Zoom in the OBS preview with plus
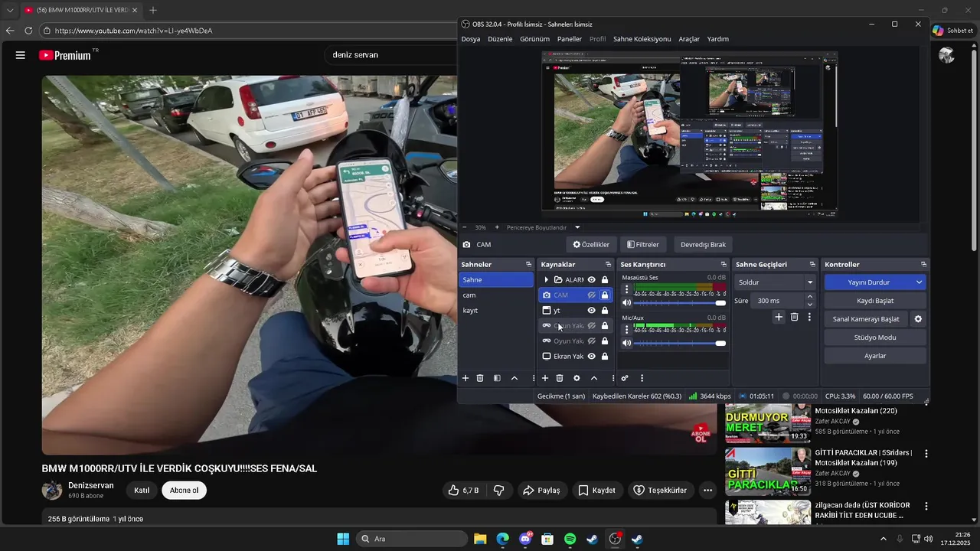 (x=497, y=227)
